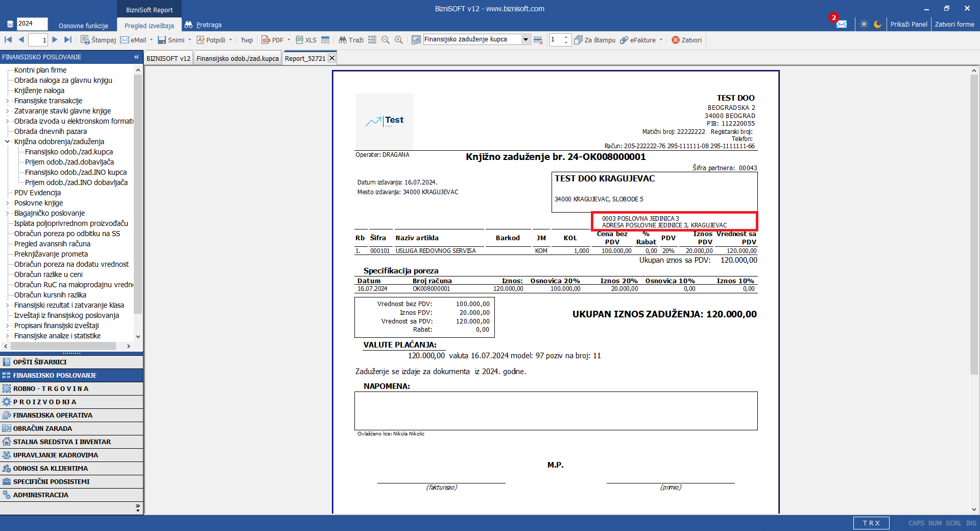The width and height of the screenshot is (980, 531).
Task: Open the mail notifications envelope icon
Action: (x=841, y=24)
